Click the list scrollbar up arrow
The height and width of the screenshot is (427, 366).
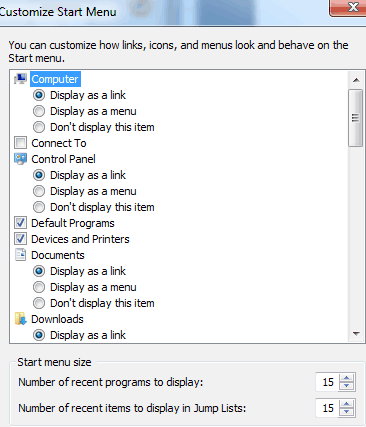pyautogui.click(x=356, y=80)
